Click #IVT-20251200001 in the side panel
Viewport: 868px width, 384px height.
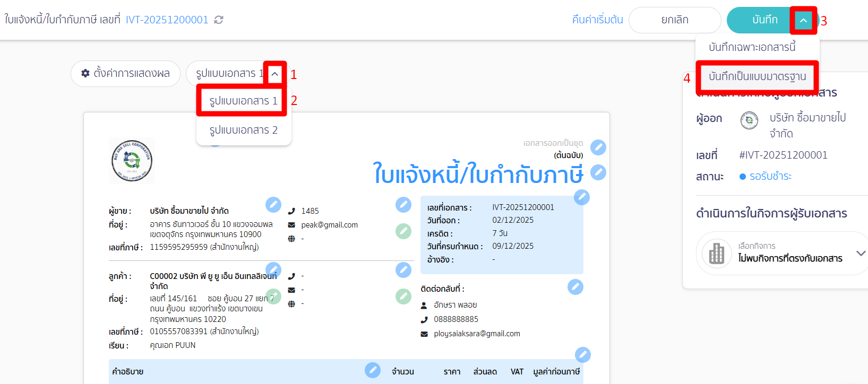point(783,155)
